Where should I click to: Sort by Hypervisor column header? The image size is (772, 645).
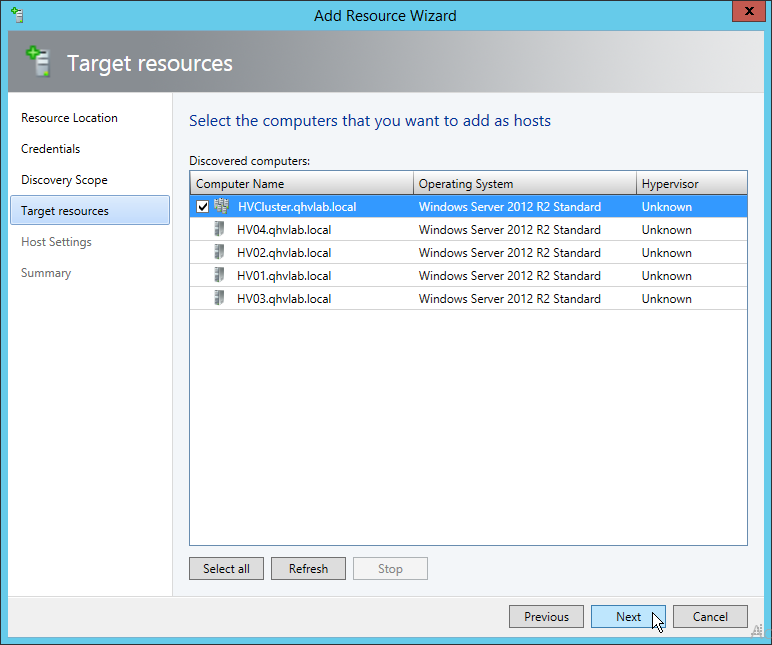tap(692, 184)
